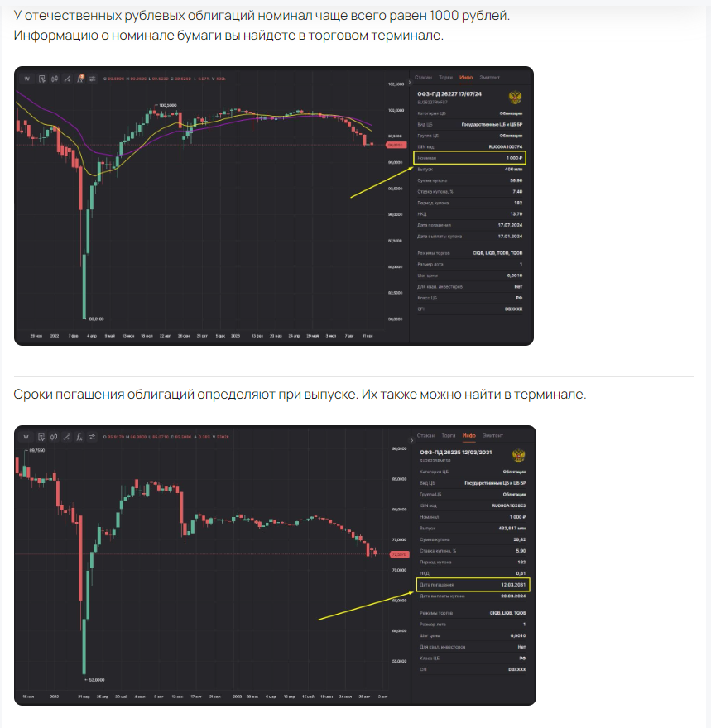Open indicators fx icon in lower chart
Screen dimensions: 711x728
pos(79,436)
